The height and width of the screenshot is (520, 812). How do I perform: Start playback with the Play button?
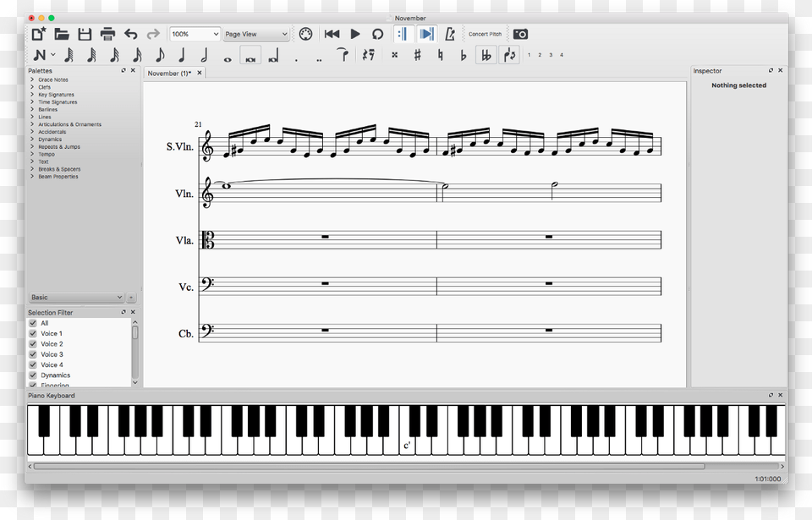click(x=355, y=34)
